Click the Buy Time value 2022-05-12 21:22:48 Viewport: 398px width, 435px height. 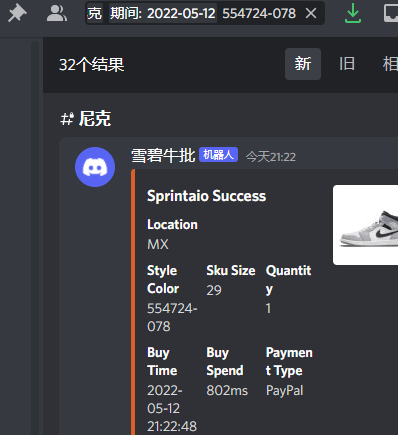(172, 408)
